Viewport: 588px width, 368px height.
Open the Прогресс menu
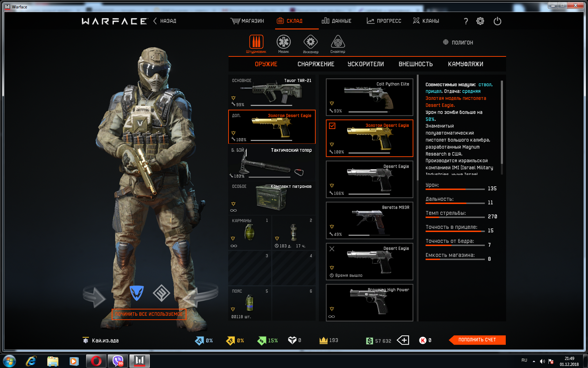tap(384, 21)
